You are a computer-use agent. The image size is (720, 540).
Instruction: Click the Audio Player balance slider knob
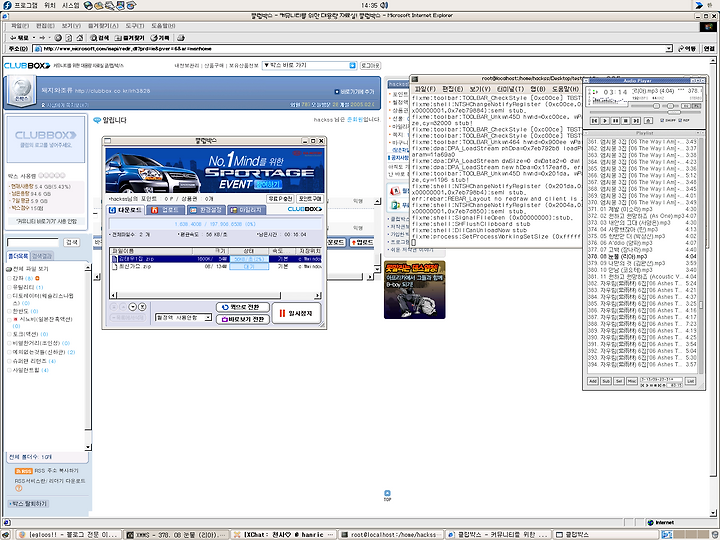(x=670, y=106)
